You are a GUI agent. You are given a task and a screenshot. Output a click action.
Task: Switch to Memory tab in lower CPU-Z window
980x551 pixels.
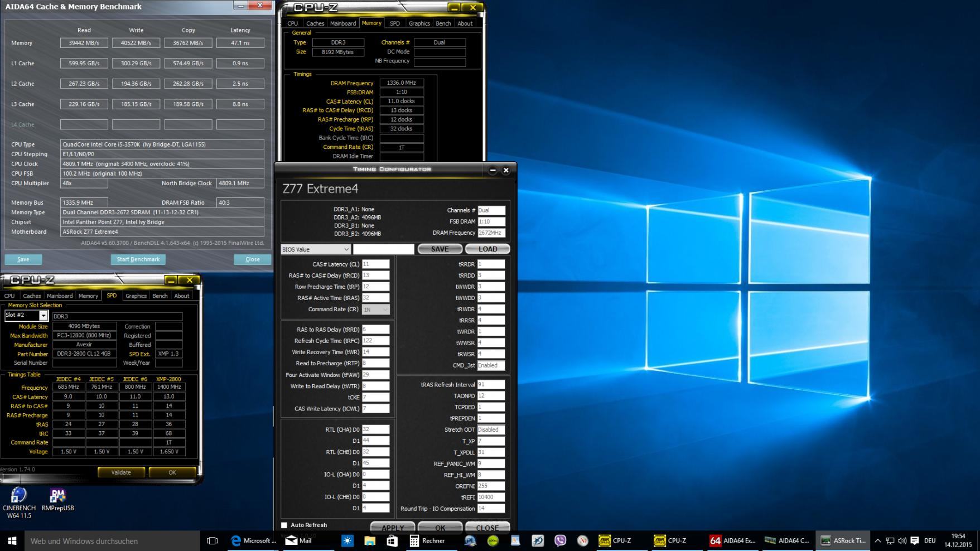(x=88, y=296)
